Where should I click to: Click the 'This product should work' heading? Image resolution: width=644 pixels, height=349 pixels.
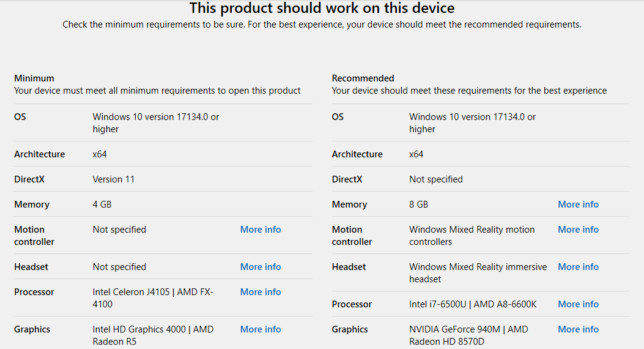(322, 8)
